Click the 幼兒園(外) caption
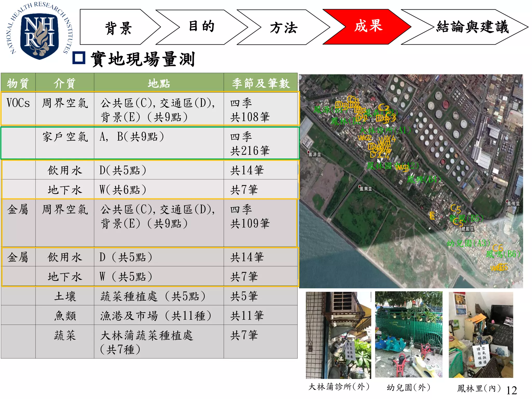532x399 pixels. (408, 388)
